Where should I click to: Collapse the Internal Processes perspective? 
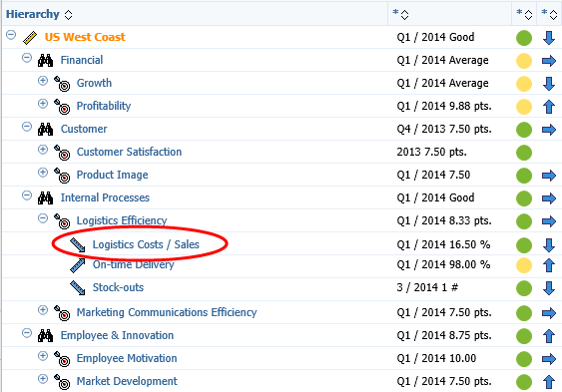coord(27,196)
